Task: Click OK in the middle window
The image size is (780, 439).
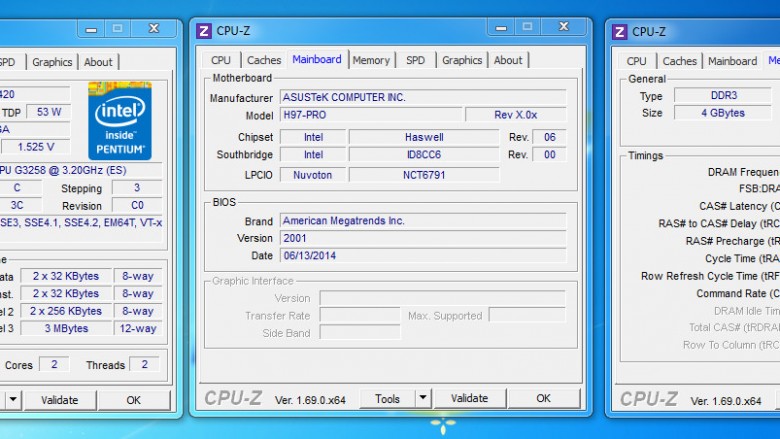Action: (544, 398)
